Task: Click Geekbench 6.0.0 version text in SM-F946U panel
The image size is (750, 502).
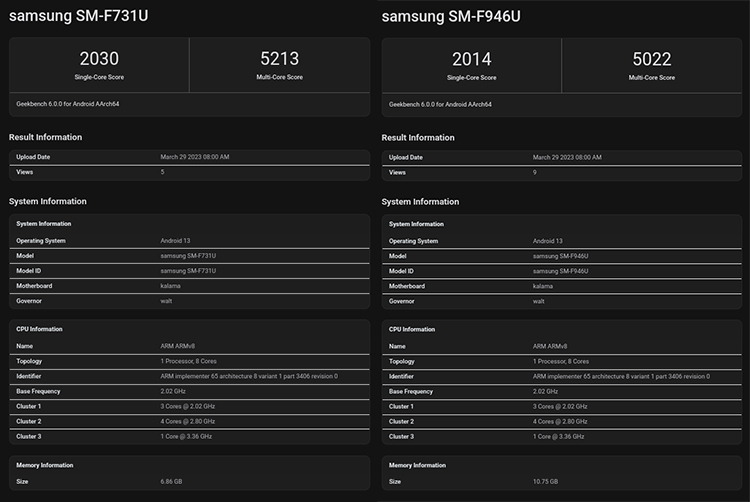Action: [440, 104]
